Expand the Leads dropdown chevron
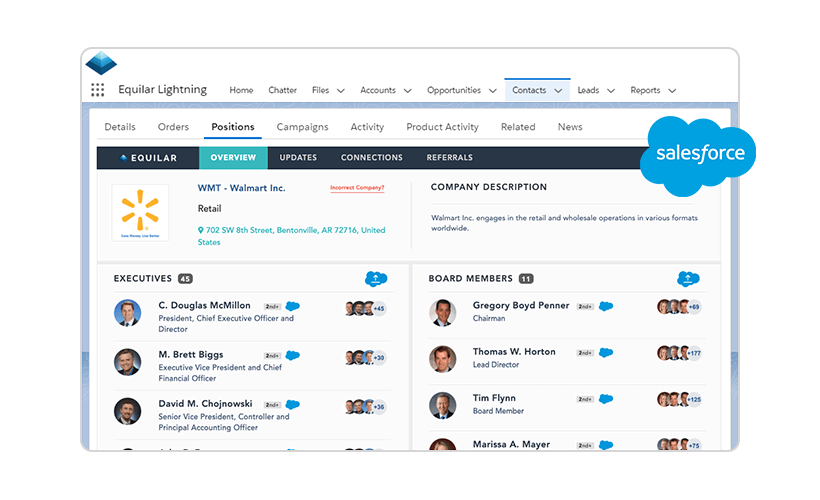 point(611,90)
